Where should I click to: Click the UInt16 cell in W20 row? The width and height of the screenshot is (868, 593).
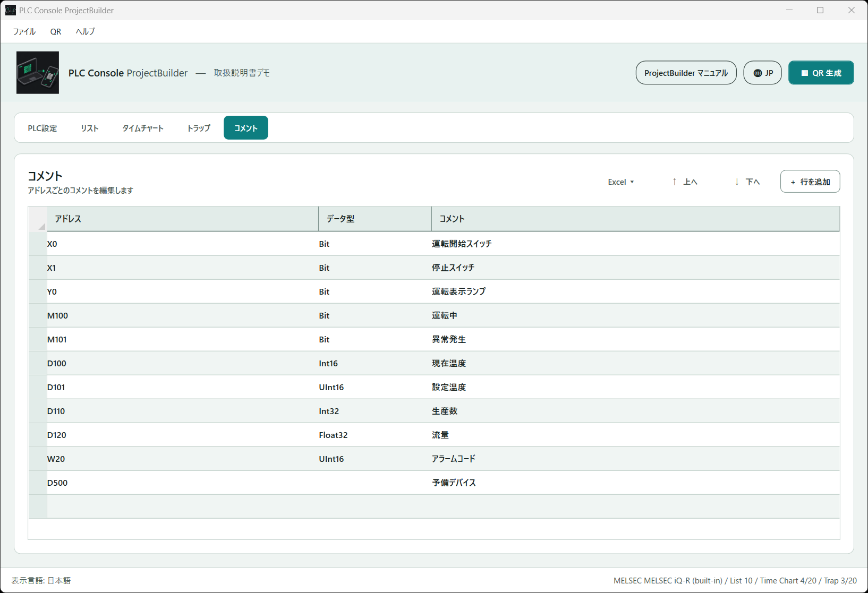[x=375, y=459]
